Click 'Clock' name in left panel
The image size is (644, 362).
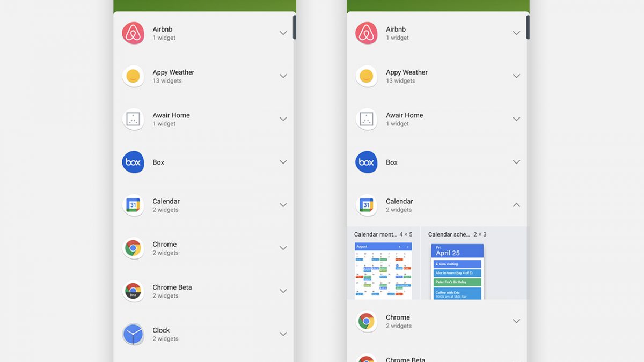click(x=161, y=330)
